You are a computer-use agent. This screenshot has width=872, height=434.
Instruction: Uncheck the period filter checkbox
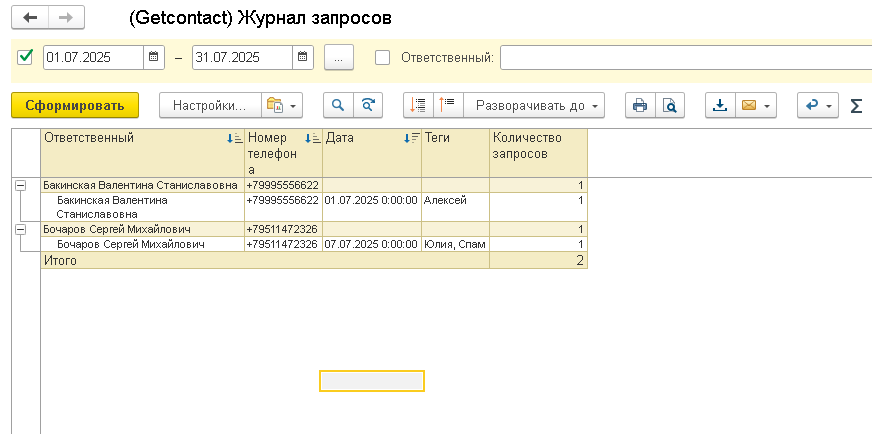coord(25,57)
